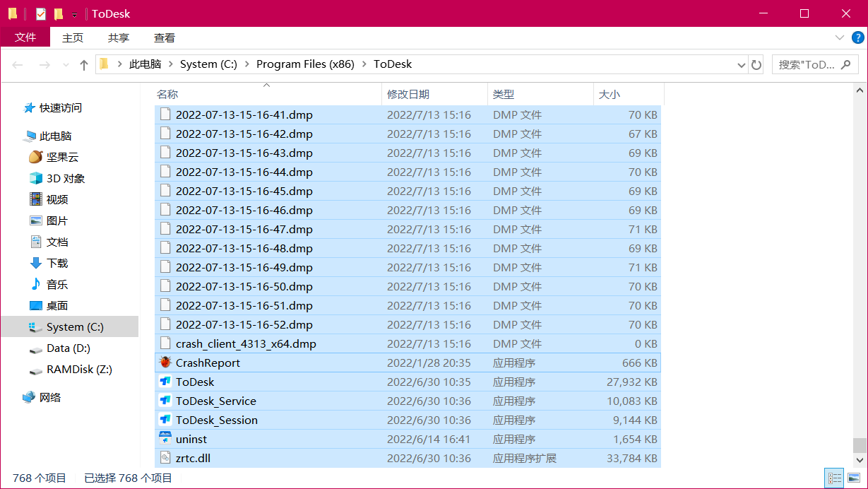Navigate back with the left arrow

(x=18, y=64)
